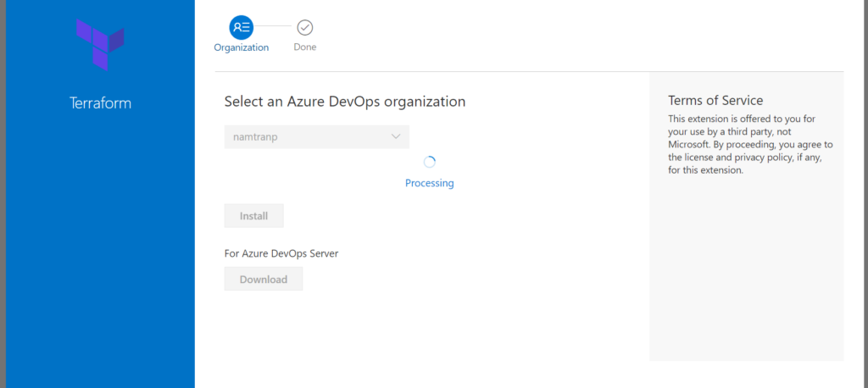Click the For Azure DevOps Server label

(x=281, y=253)
